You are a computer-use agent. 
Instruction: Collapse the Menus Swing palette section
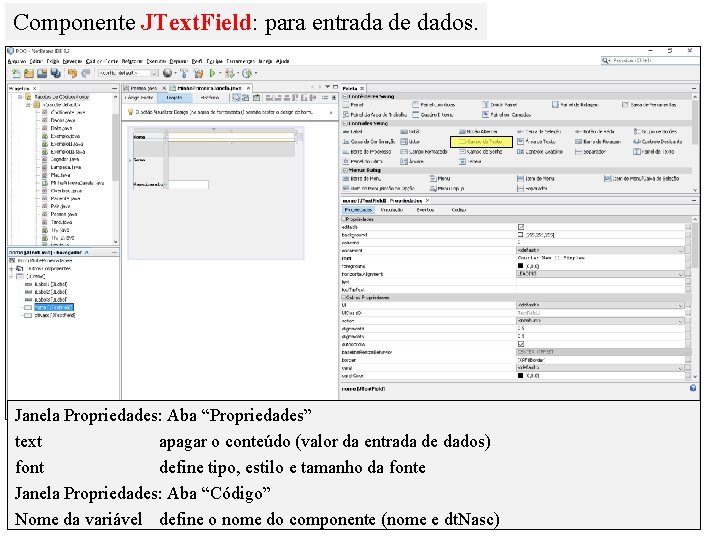click(345, 170)
